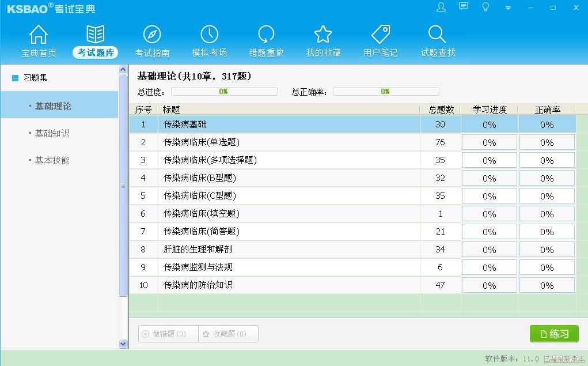Start practice with the green 练习 button
Screen dimensions: 588x366
tap(554, 334)
